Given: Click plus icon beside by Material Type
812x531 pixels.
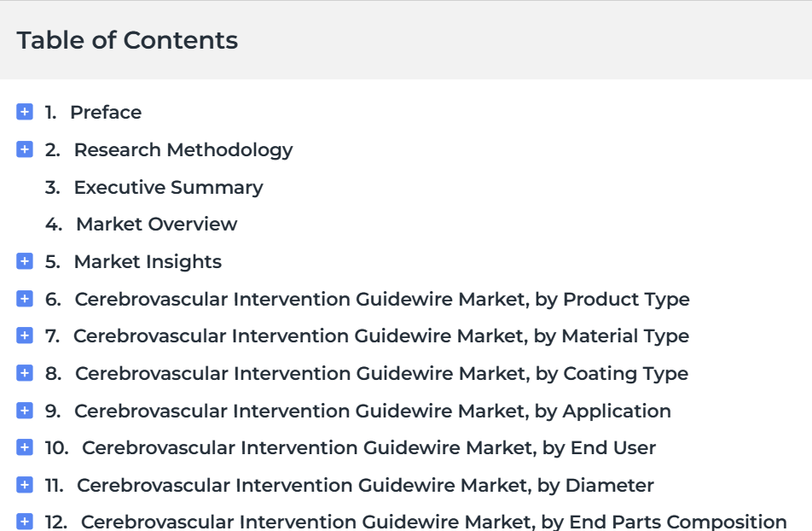Looking at the screenshot, I should click(x=25, y=336).
